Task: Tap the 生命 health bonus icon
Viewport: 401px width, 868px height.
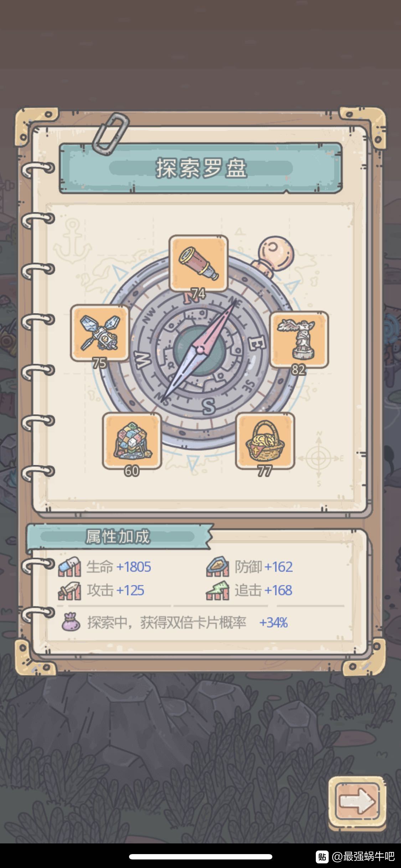Action: [x=70, y=567]
